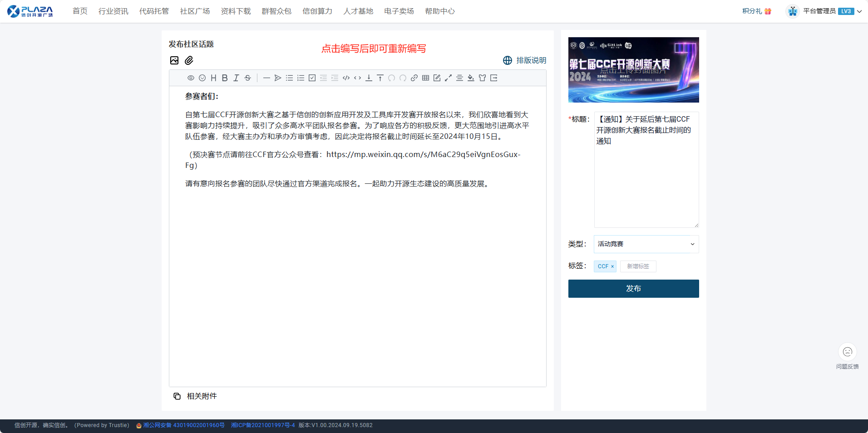Toggle preview with the eye icon
The width and height of the screenshot is (868, 433).
coord(191,78)
